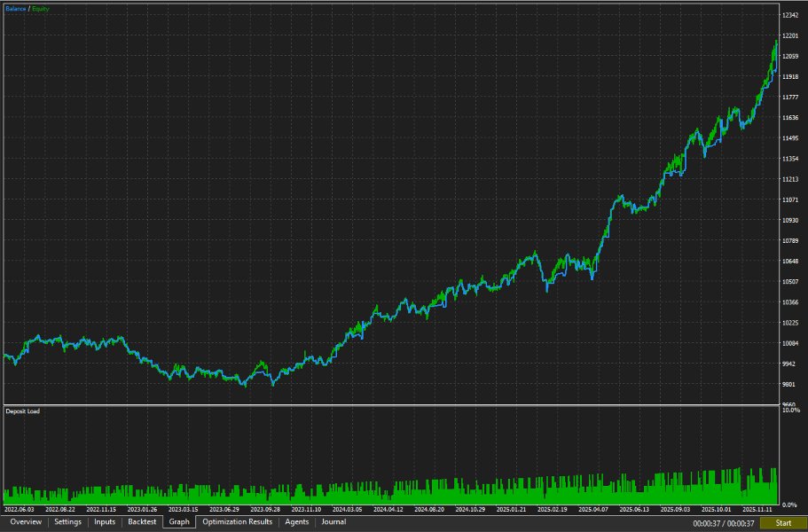Image resolution: width=808 pixels, height=532 pixels.
Task: Open the Optimization Results tab
Action: pyautogui.click(x=237, y=522)
